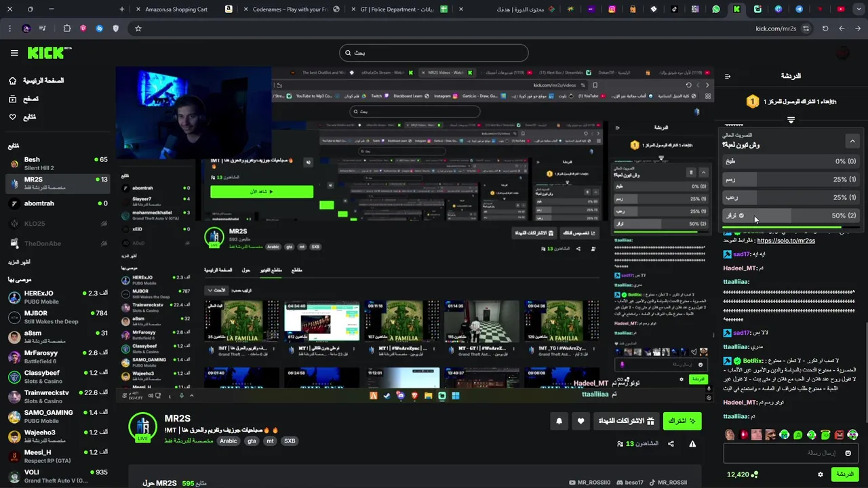Expand show more followed channels
Viewport: 868px width, 488px height.
tap(19, 262)
